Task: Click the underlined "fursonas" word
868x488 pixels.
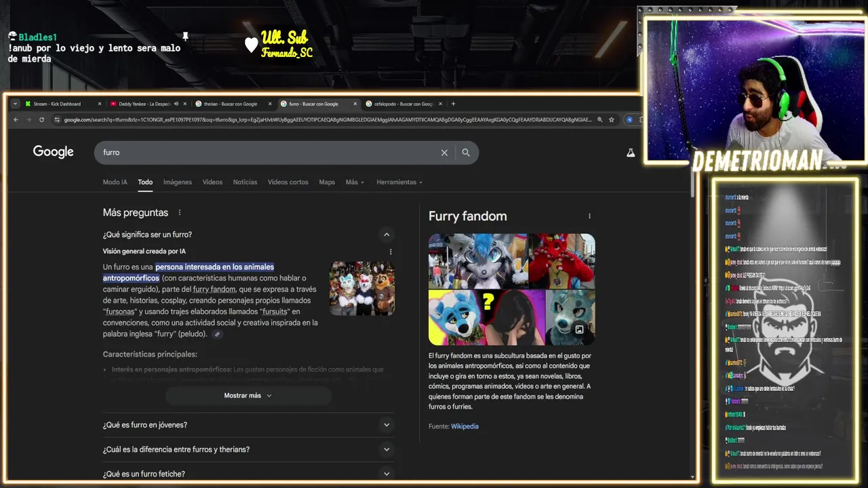Action: click(121, 312)
